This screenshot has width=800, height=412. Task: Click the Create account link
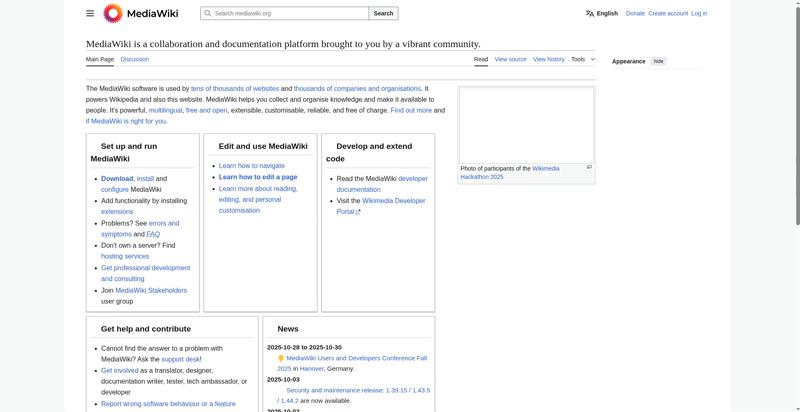click(667, 13)
